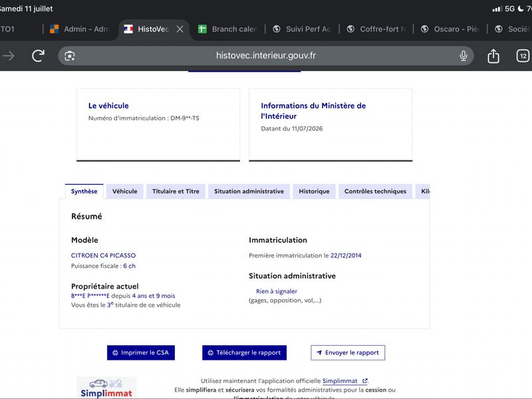Click the send arrow icon in Envoyer le rapport
532x399 pixels.
click(319, 353)
